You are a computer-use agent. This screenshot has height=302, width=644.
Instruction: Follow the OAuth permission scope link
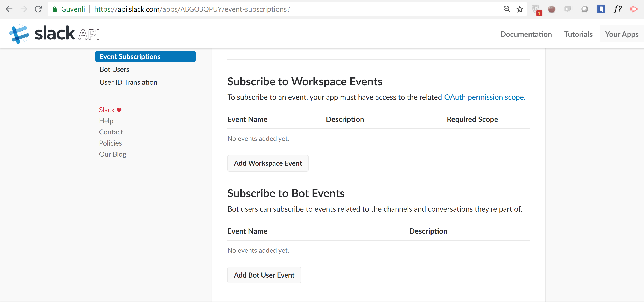tap(484, 97)
